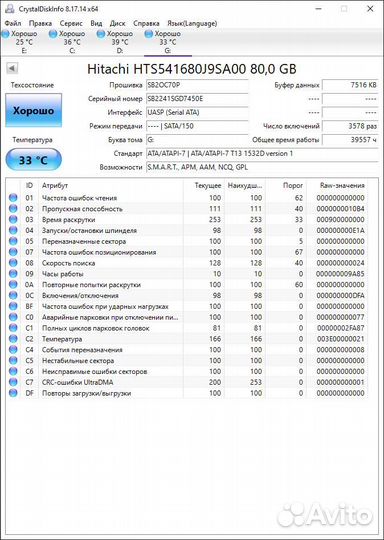
Task: Click status icon for Повторы загрузки/выгрузки
Action: click(13, 393)
